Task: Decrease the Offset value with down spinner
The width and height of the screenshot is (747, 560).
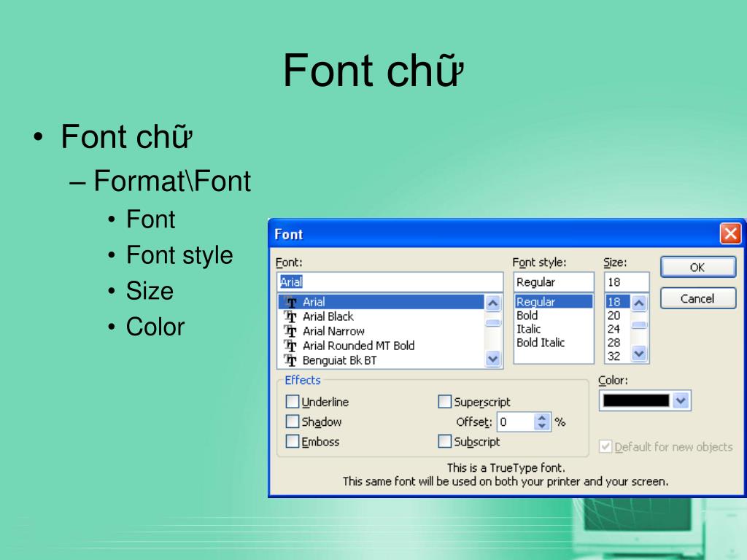Action: (x=542, y=426)
